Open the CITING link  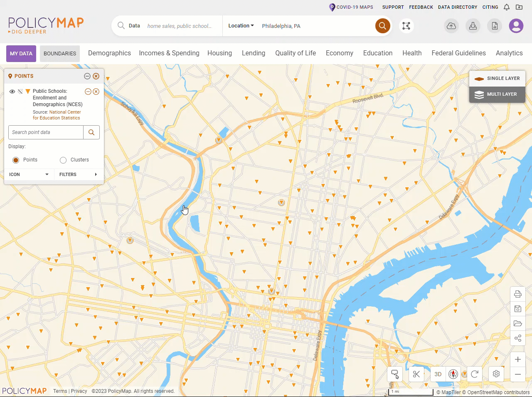pyautogui.click(x=490, y=7)
